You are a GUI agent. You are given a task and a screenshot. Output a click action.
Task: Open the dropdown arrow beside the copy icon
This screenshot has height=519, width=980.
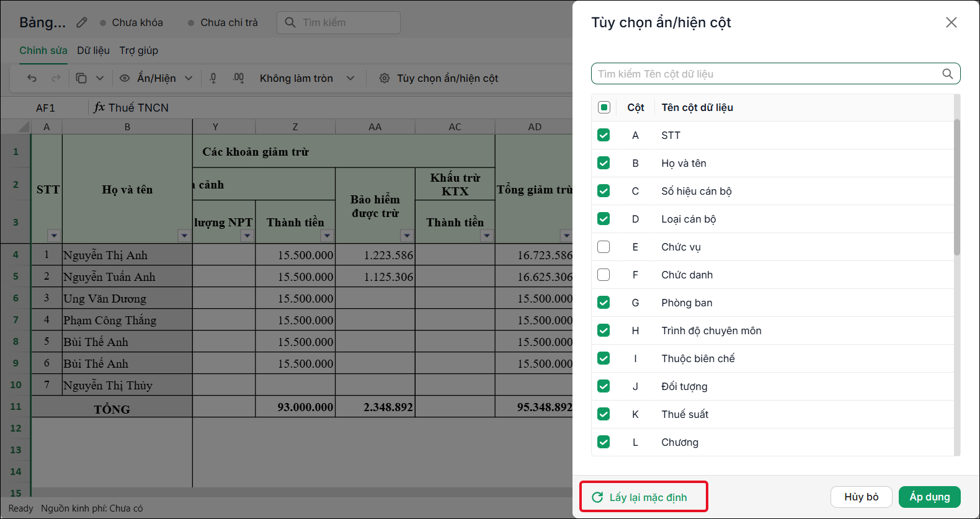coord(100,78)
